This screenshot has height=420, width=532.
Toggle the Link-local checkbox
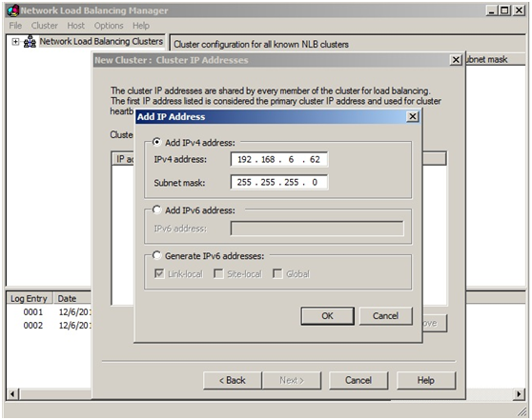pyautogui.click(x=159, y=273)
